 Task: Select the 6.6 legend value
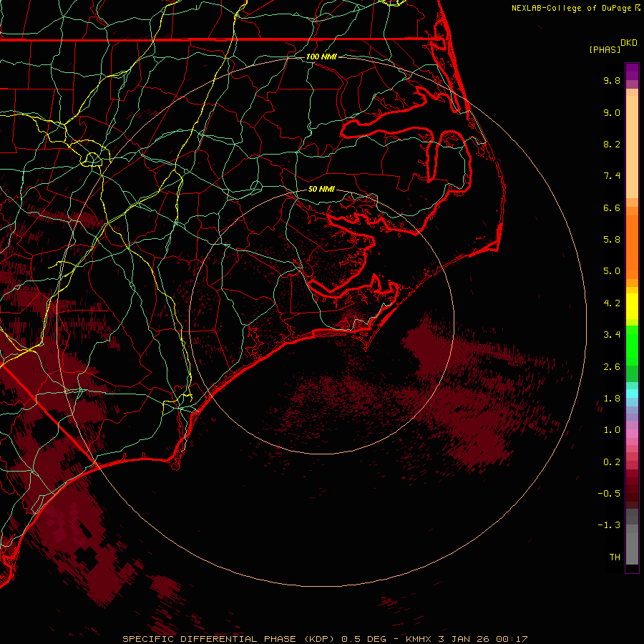click(612, 208)
